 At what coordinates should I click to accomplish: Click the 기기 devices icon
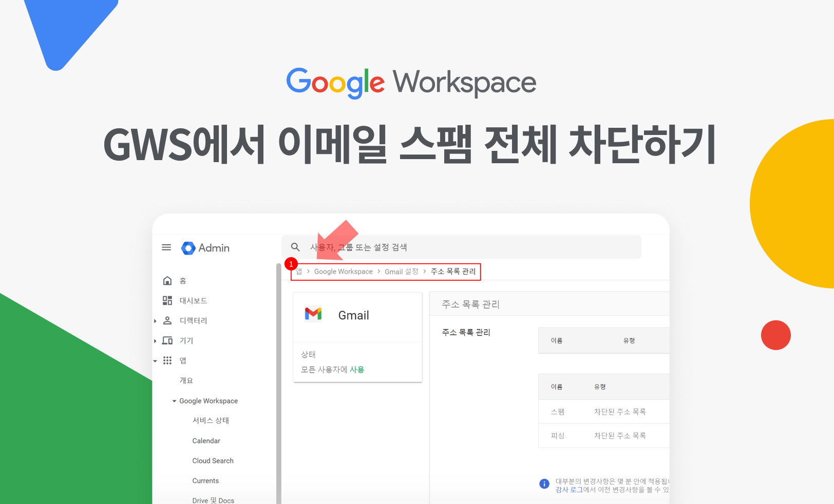(x=167, y=340)
